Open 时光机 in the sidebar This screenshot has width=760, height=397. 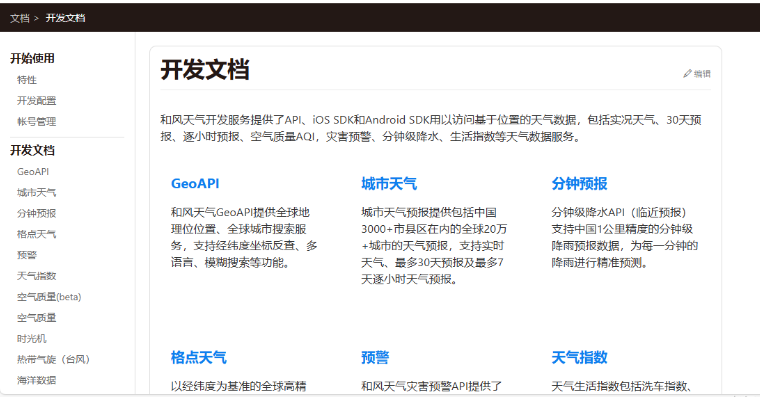click(x=32, y=338)
